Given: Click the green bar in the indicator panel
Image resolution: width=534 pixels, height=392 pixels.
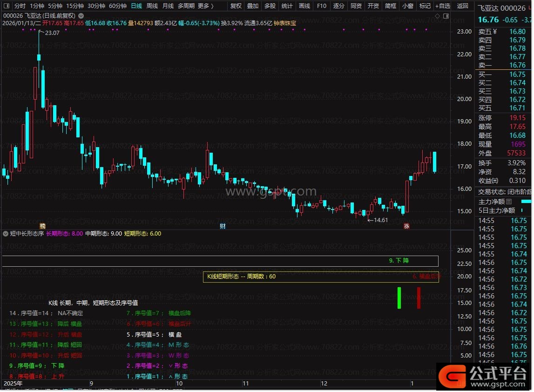Looking at the screenshot, I should [399, 297].
